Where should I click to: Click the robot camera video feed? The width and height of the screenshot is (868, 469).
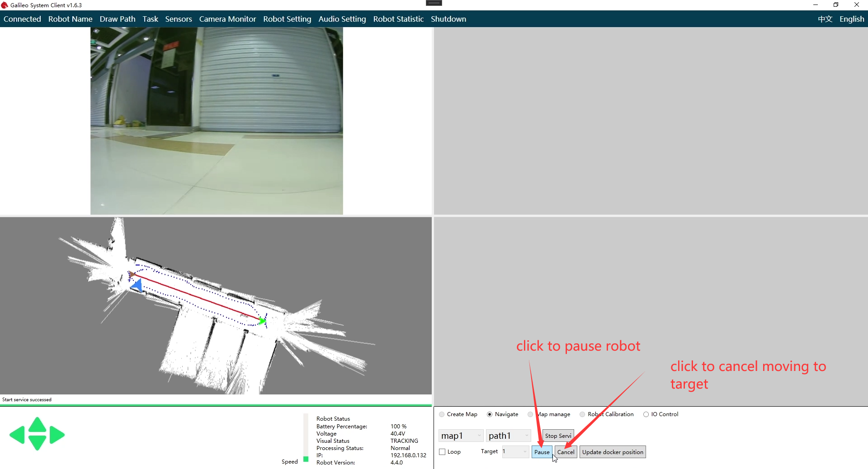point(217,121)
